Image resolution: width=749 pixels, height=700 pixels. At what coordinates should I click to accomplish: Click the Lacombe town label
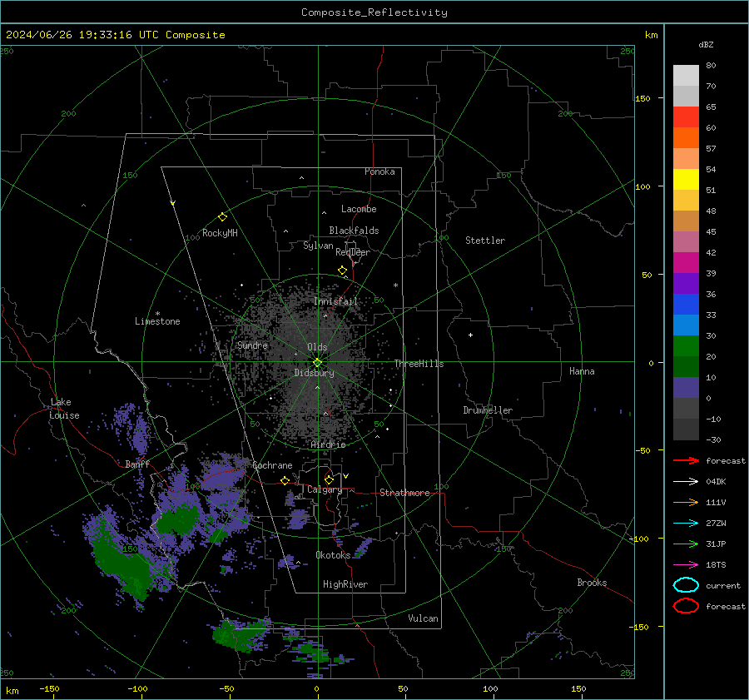pyautogui.click(x=359, y=209)
